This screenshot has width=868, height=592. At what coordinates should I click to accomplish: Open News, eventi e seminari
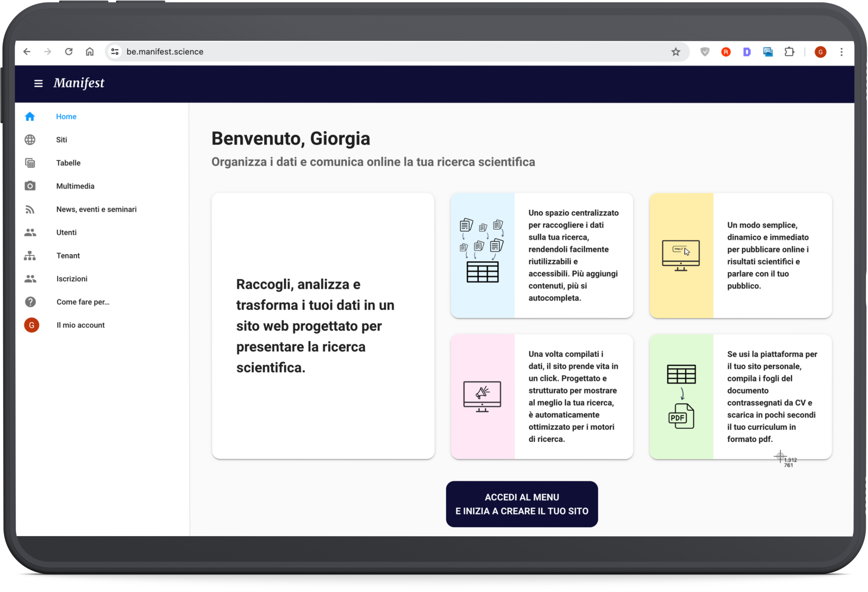(x=96, y=209)
